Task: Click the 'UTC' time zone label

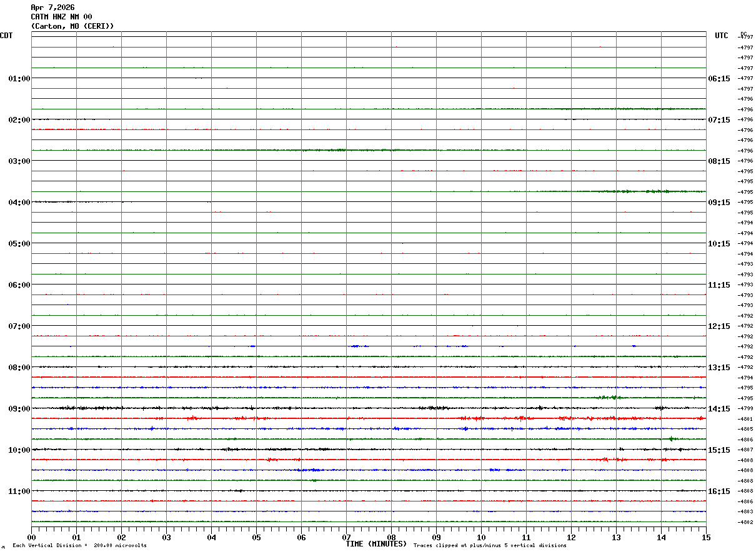Action: pyautogui.click(x=722, y=36)
